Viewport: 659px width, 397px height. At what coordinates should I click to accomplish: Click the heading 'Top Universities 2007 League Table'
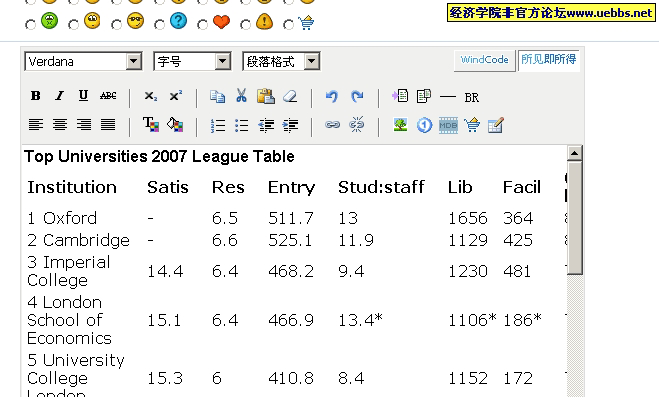pyautogui.click(x=159, y=157)
